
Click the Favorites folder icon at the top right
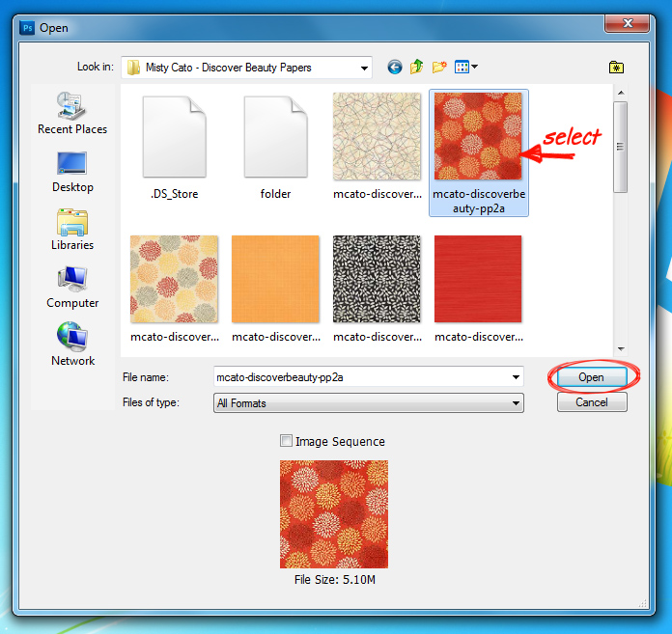pos(616,68)
